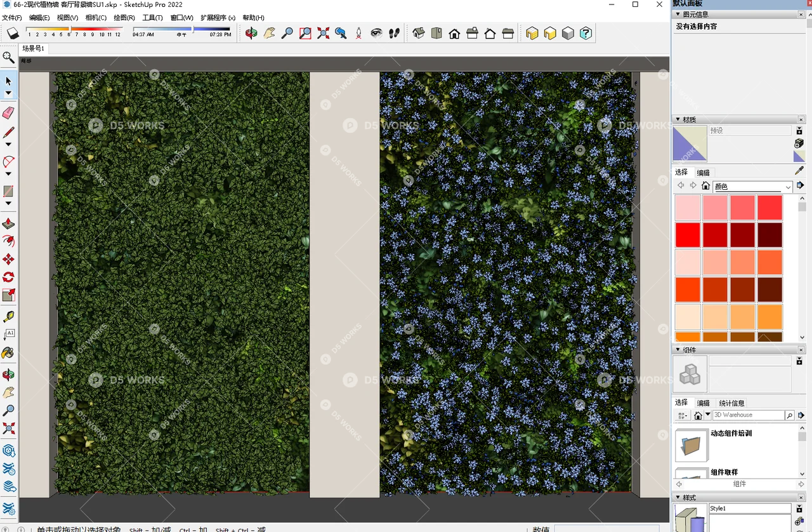The image size is (812, 532).
Task: Select the Orbit tool in the camera toolbar
Action: click(251, 33)
